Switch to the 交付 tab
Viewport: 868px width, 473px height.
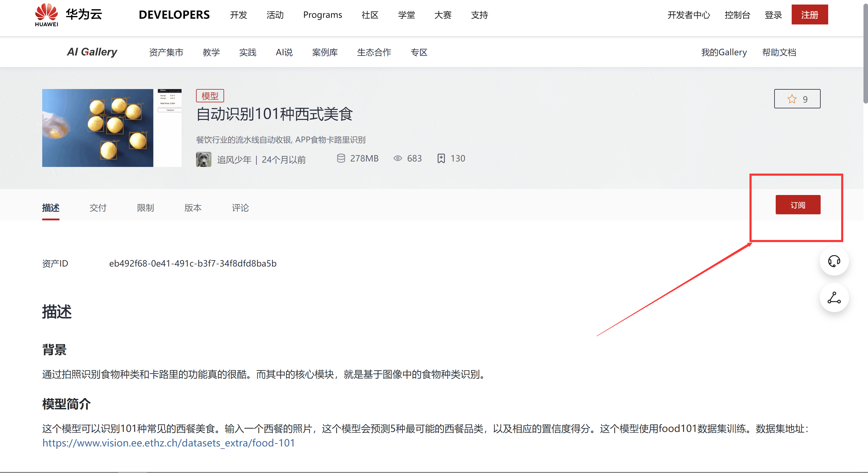98,208
